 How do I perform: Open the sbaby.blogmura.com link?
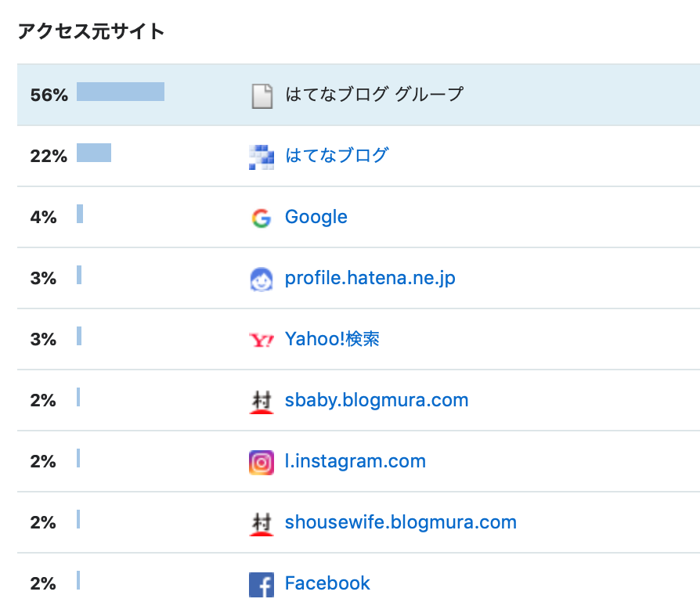[377, 400]
